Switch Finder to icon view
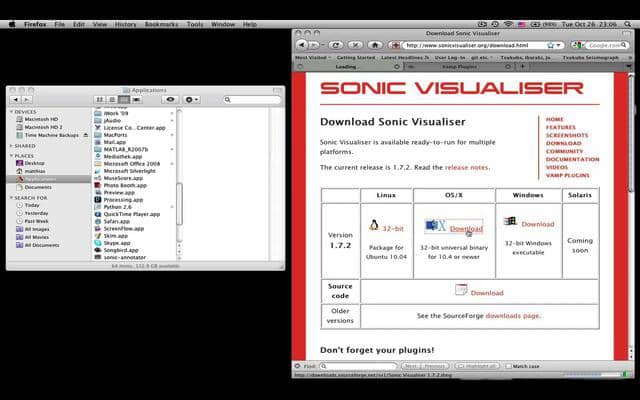Screen dimensions: 640x400 [x=99, y=100]
